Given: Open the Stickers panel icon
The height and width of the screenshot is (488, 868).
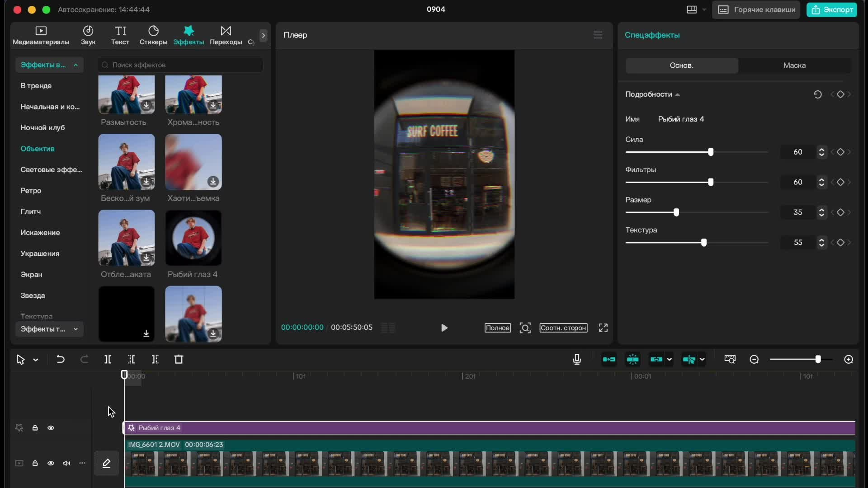Looking at the screenshot, I should point(153,35).
